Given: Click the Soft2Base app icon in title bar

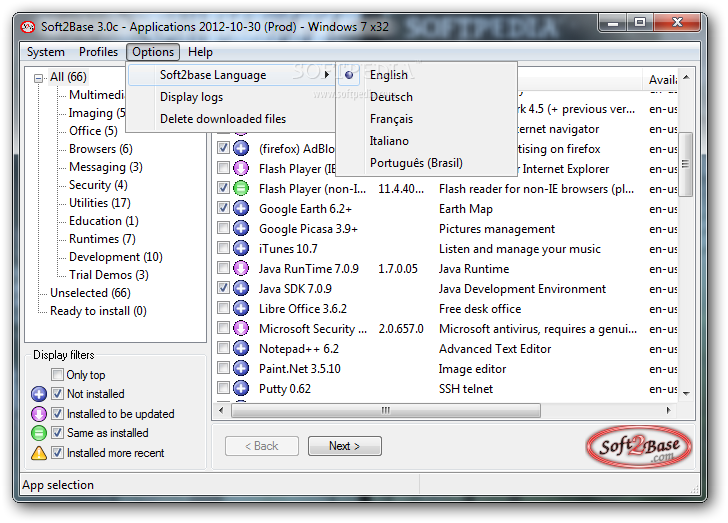Looking at the screenshot, I should point(27,27).
